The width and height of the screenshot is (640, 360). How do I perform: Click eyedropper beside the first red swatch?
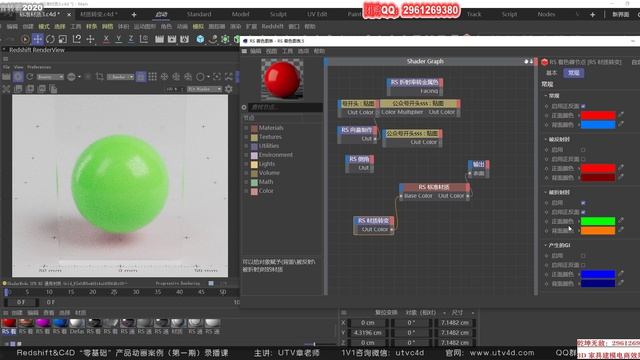click(621, 115)
